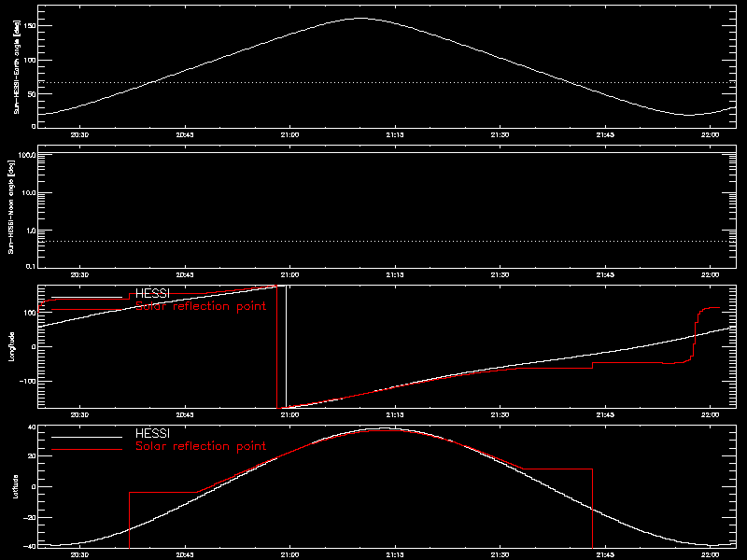This screenshot has height=560, width=747.
Task: Click '22:00' time label under Longitude plot
Action: pyautogui.click(x=711, y=415)
